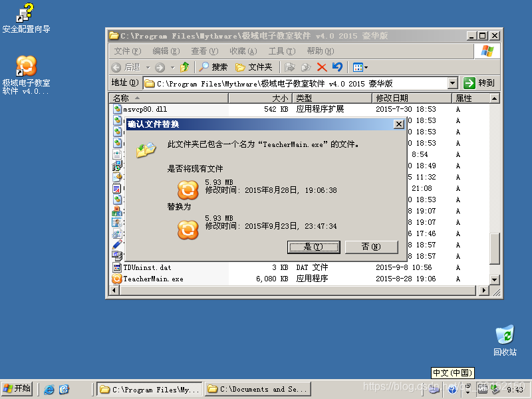
Task: Click the TDUninst.dat file icon
Action: 117,267
